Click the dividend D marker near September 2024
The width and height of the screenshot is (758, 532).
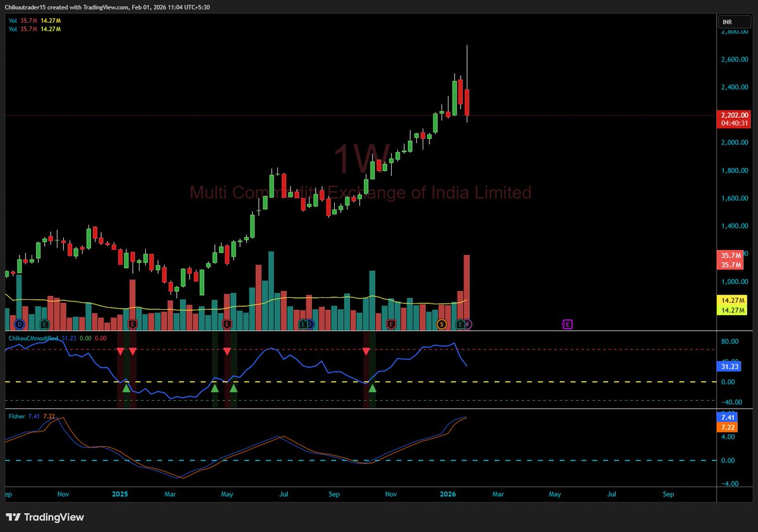click(19, 324)
